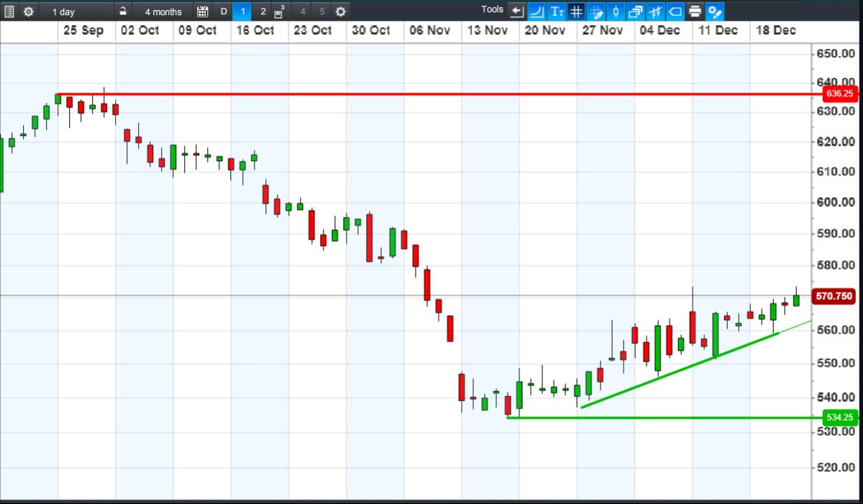Click the 11 Dec date label
Image resolution: width=863 pixels, height=504 pixels.
pyautogui.click(x=718, y=31)
